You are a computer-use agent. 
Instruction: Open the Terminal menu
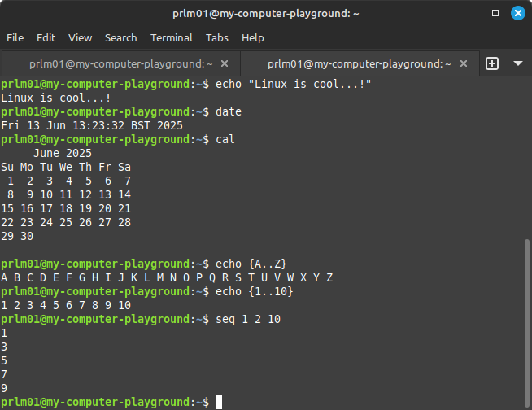172,37
